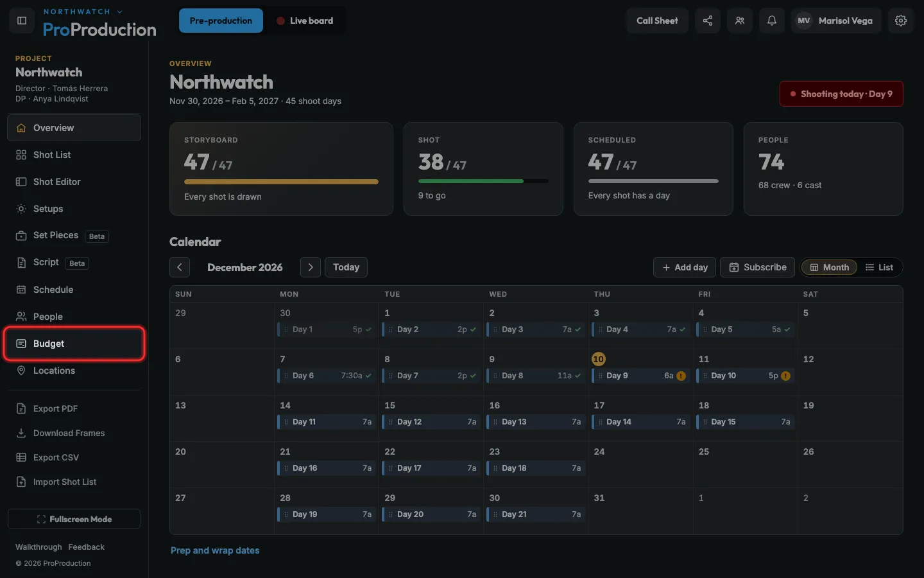
Task: Click the Export PDF file icon
Action: [21, 408]
